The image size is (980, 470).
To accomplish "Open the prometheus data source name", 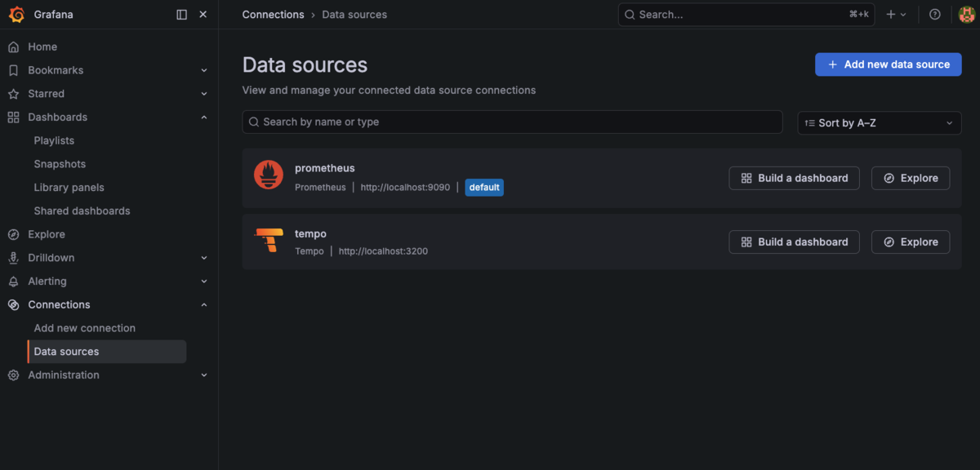I will click(325, 168).
